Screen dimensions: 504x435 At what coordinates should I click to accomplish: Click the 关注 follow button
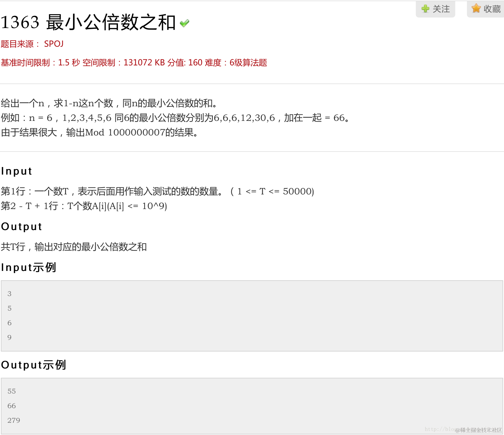pyautogui.click(x=435, y=9)
